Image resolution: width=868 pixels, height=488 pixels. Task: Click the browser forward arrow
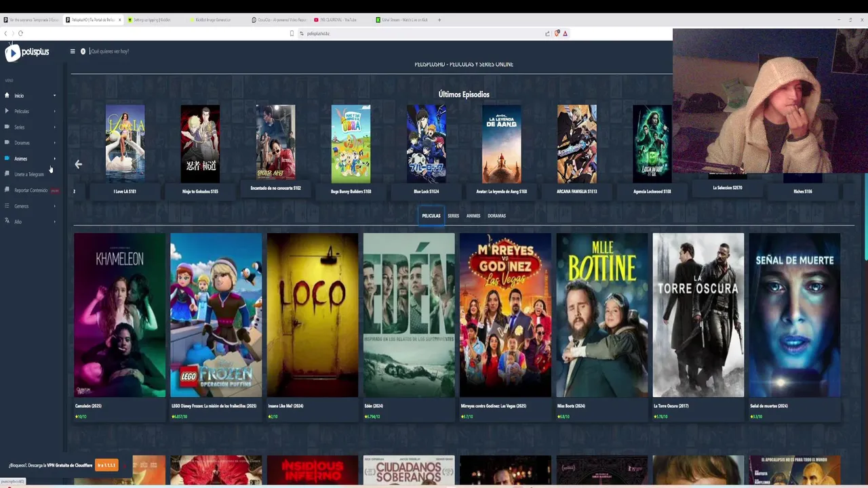point(13,33)
